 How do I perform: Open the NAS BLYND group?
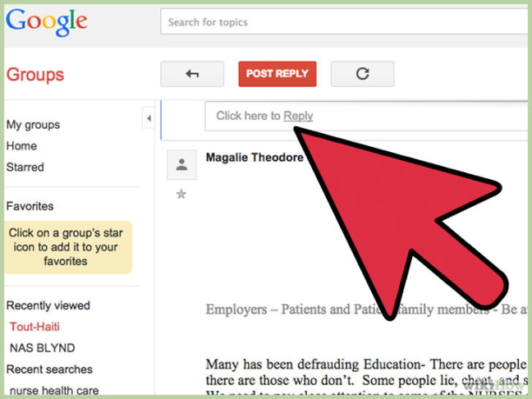(42, 348)
